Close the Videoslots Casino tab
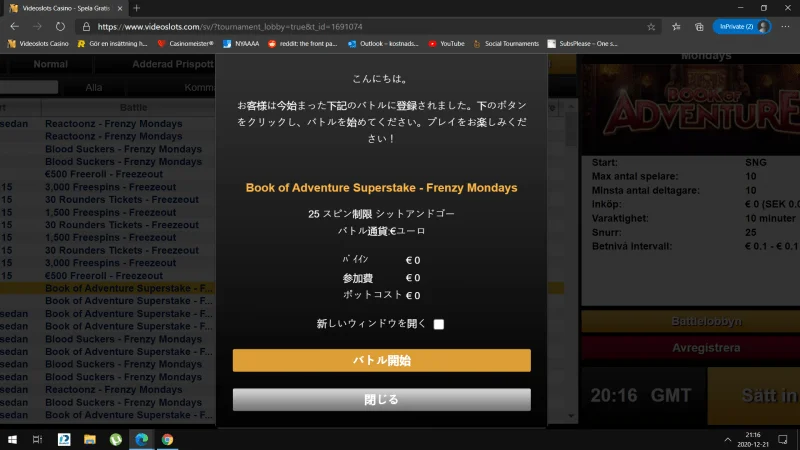 [x=120, y=8]
